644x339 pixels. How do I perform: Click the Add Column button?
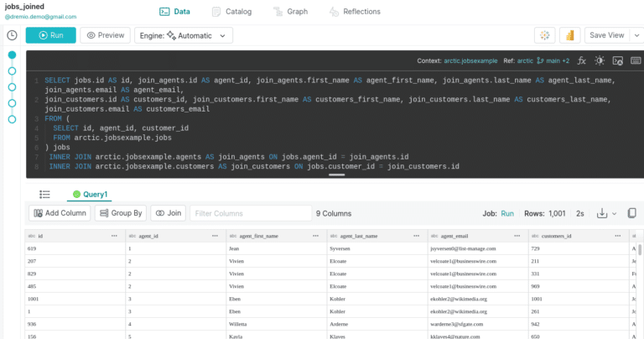tap(60, 213)
